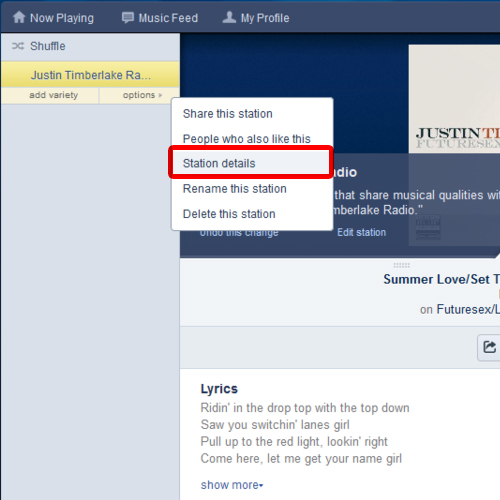Expand lyrics with show more
500x500 pixels.
click(232, 485)
